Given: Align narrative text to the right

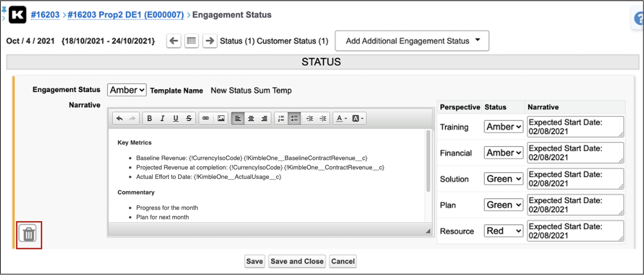Looking at the screenshot, I should tap(264, 118).
